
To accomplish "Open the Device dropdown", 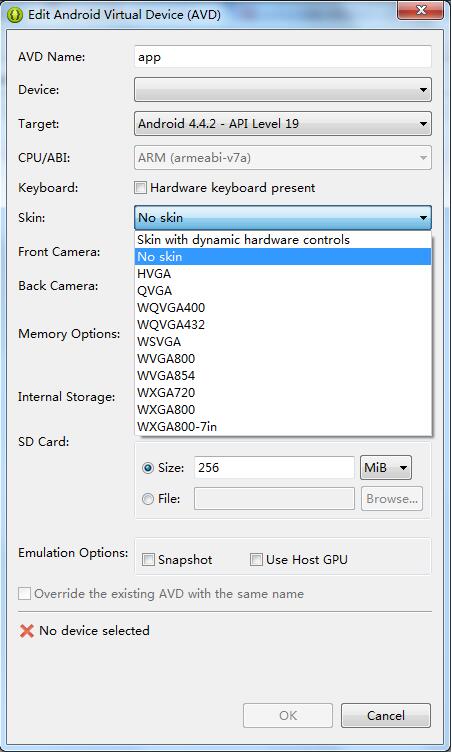I will (283, 90).
